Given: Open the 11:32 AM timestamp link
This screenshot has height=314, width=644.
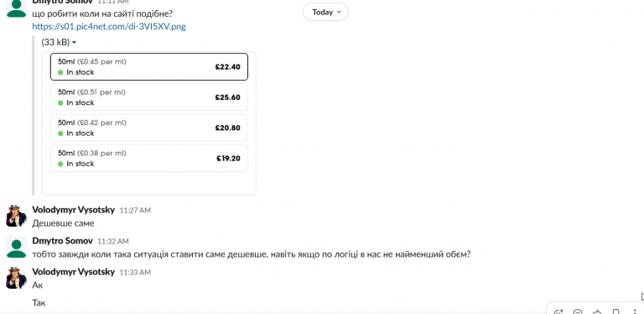Looking at the screenshot, I should click(x=113, y=242).
